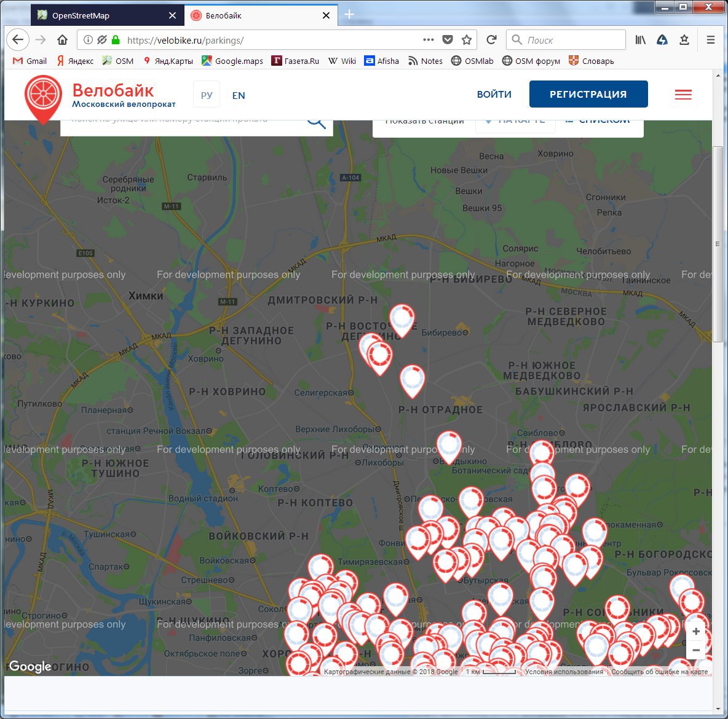Open Яндекс bookmark

(75, 61)
